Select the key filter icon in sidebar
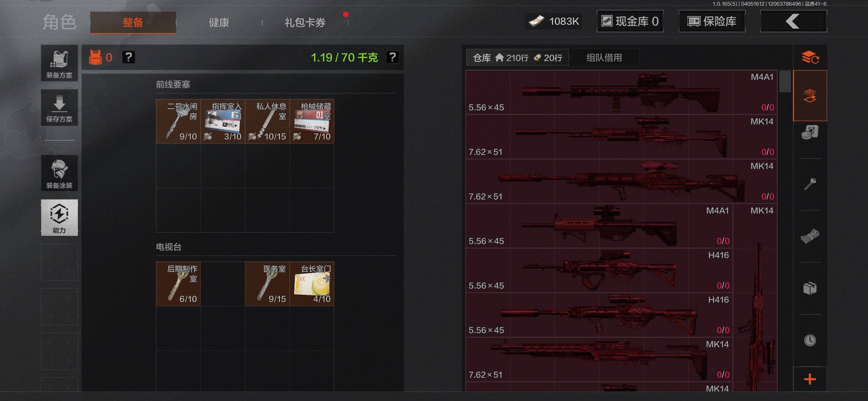This screenshot has height=401, width=868. coord(810,184)
